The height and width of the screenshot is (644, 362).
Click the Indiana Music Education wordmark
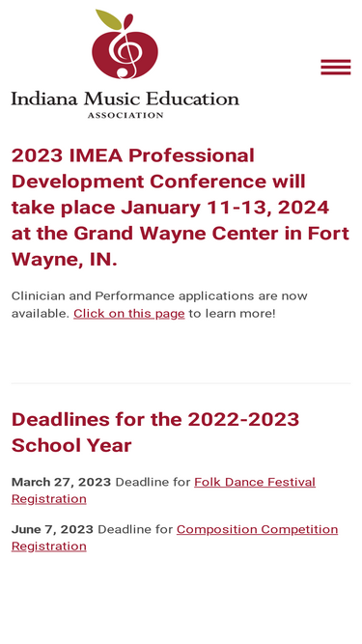click(x=125, y=99)
